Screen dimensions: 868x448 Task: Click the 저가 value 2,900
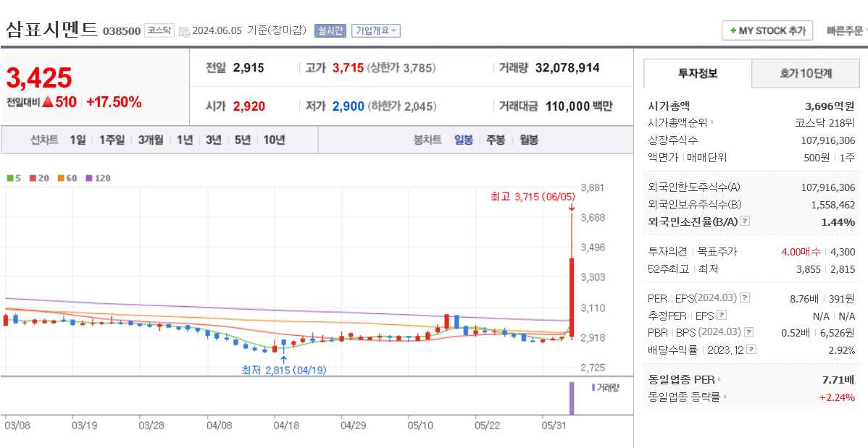point(349,106)
